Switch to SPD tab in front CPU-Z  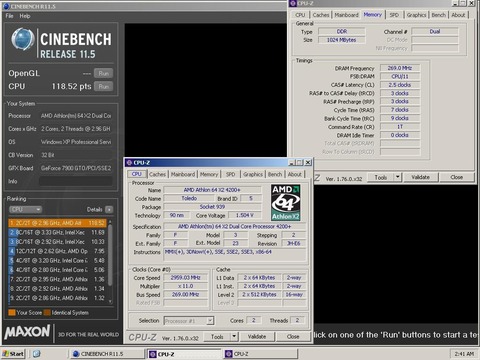[230, 174]
